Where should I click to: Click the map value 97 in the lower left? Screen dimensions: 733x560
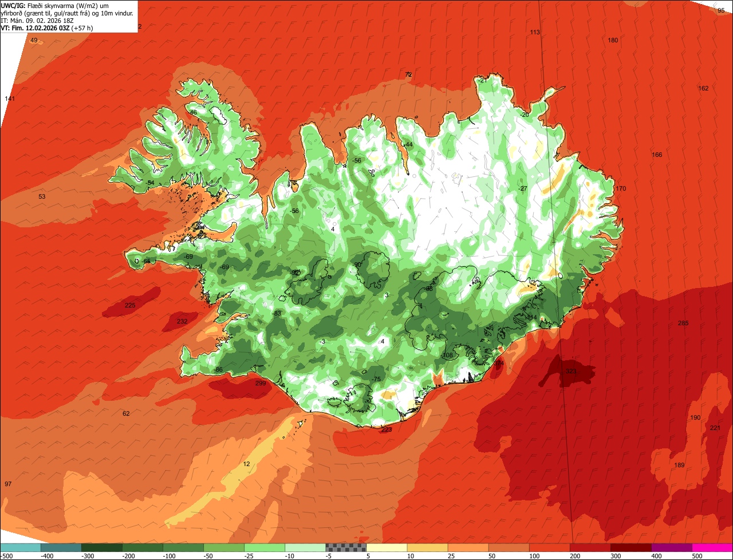coord(8,484)
